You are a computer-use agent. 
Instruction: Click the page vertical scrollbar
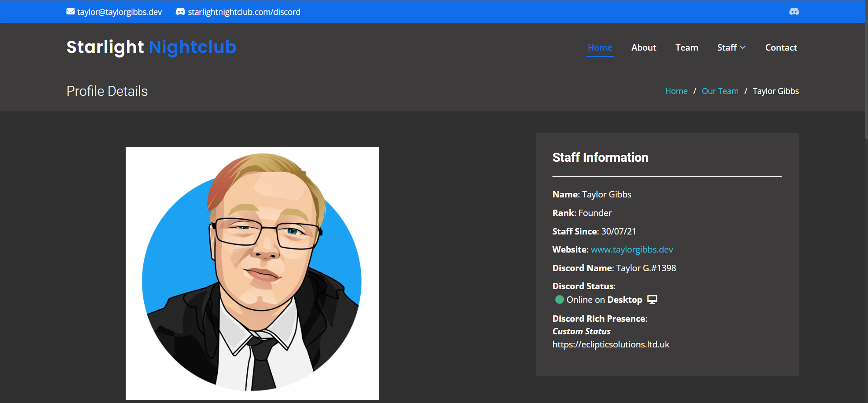[x=866, y=68]
